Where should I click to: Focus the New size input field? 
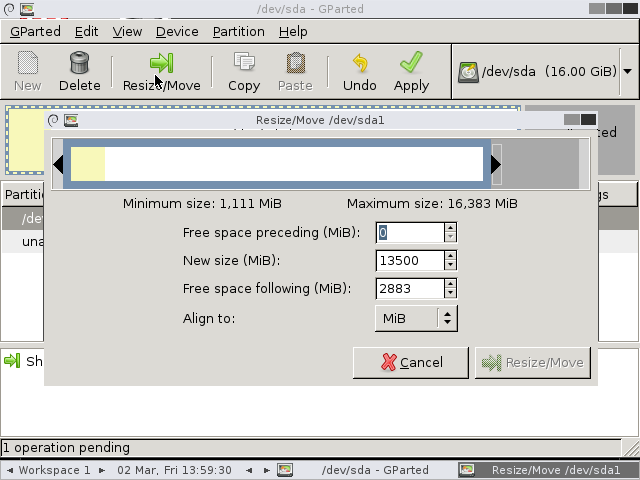click(410, 260)
